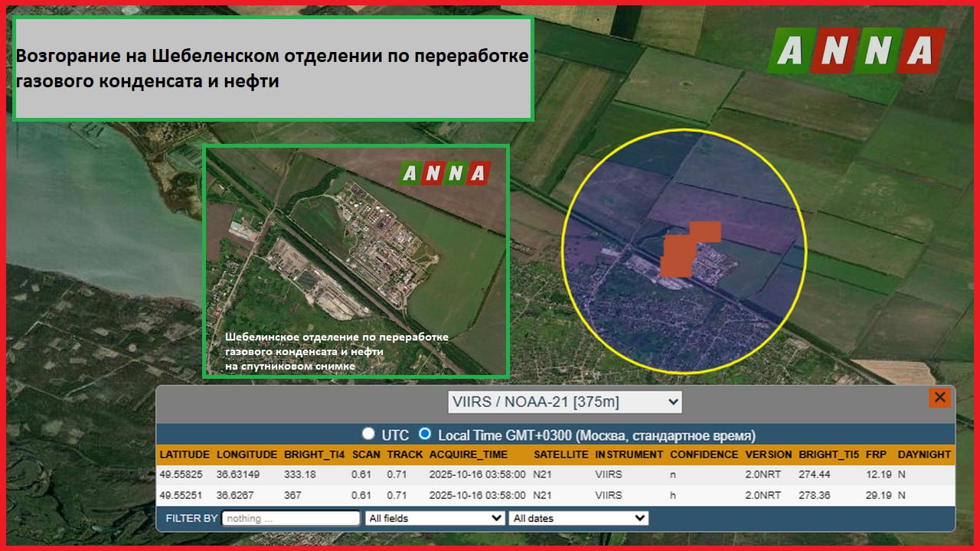This screenshot has width=980, height=551.
Task: Sort by the LATITUDE column header
Action: click(185, 455)
